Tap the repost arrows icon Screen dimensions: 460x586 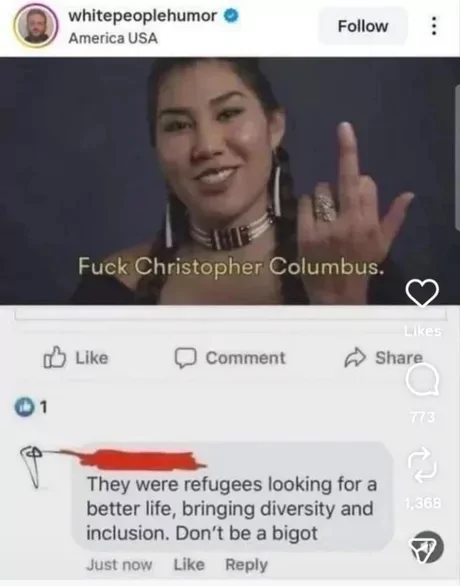pos(422,465)
